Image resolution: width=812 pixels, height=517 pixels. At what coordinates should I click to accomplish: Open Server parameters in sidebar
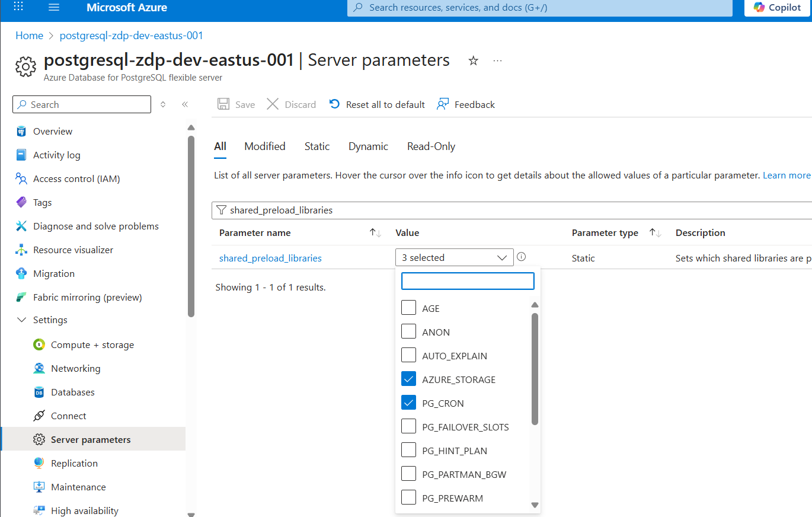(x=93, y=439)
